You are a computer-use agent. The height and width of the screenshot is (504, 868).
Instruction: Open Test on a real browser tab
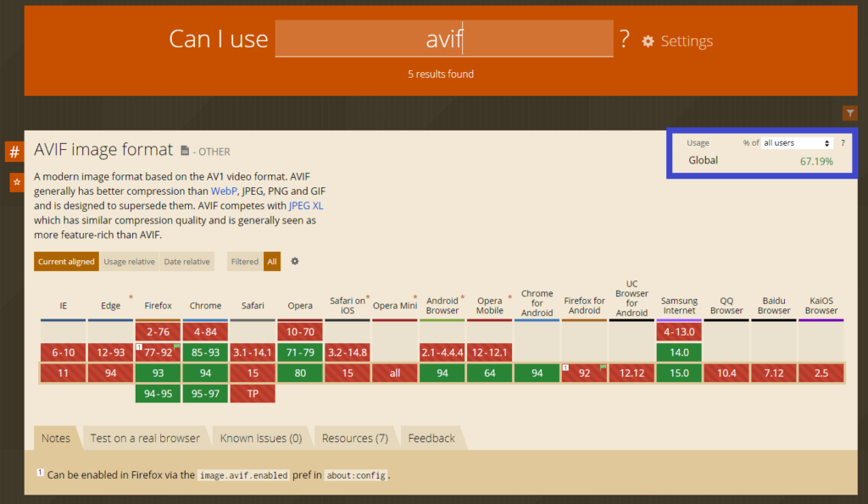[145, 438]
